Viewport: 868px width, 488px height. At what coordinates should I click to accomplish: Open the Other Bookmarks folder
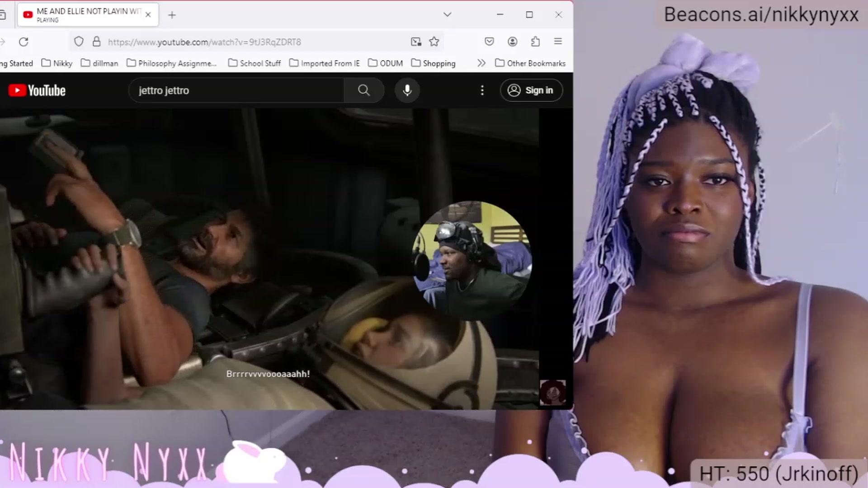[x=530, y=63]
